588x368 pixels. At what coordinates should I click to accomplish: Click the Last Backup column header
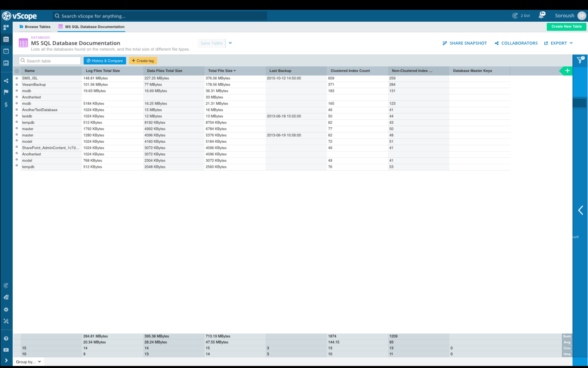point(280,71)
